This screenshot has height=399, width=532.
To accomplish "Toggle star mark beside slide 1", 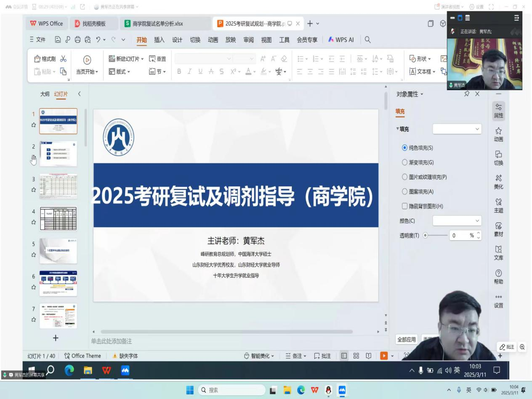I will pos(33,125).
